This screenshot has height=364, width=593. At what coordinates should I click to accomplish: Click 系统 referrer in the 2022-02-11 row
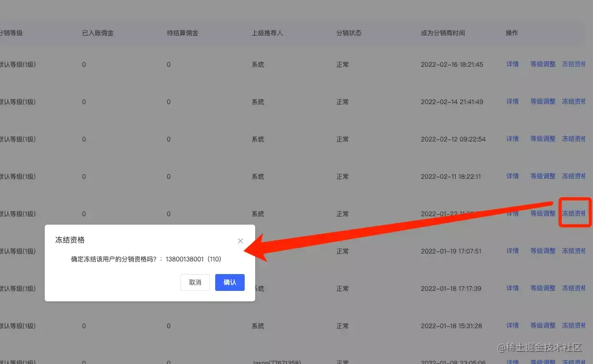pos(258,177)
